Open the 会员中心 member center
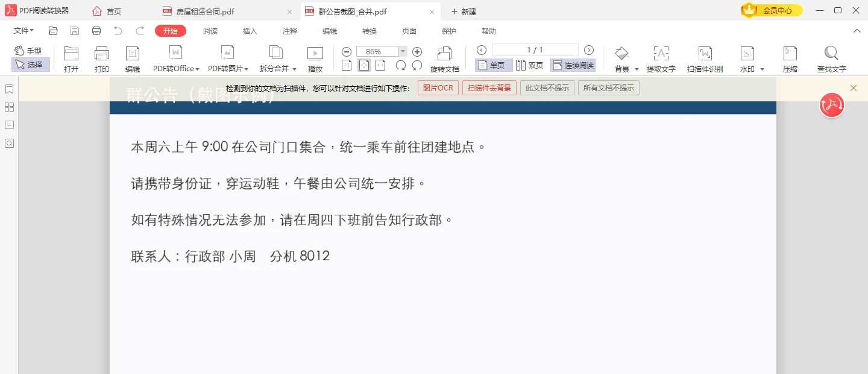This screenshot has width=868, height=374. tap(772, 10)
